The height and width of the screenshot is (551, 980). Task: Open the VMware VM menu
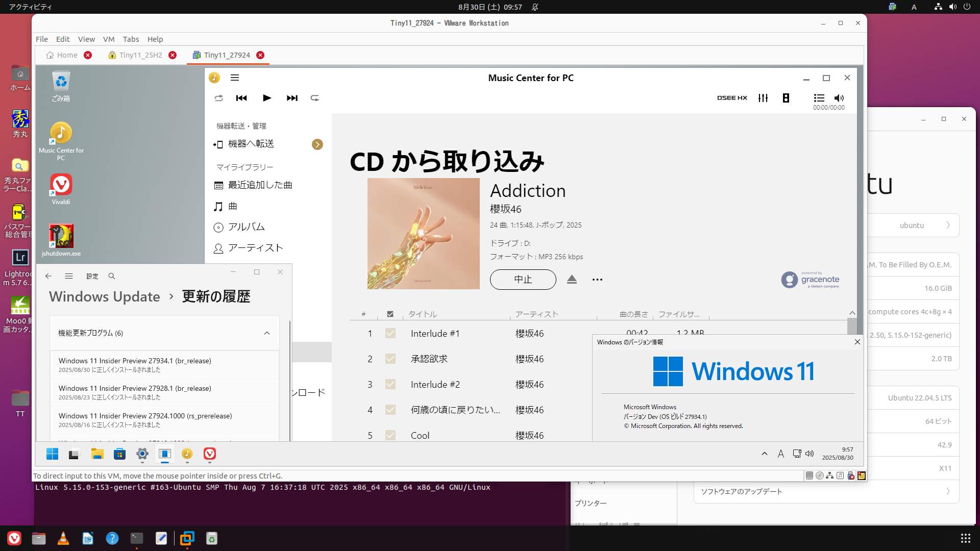coord(109,39)
